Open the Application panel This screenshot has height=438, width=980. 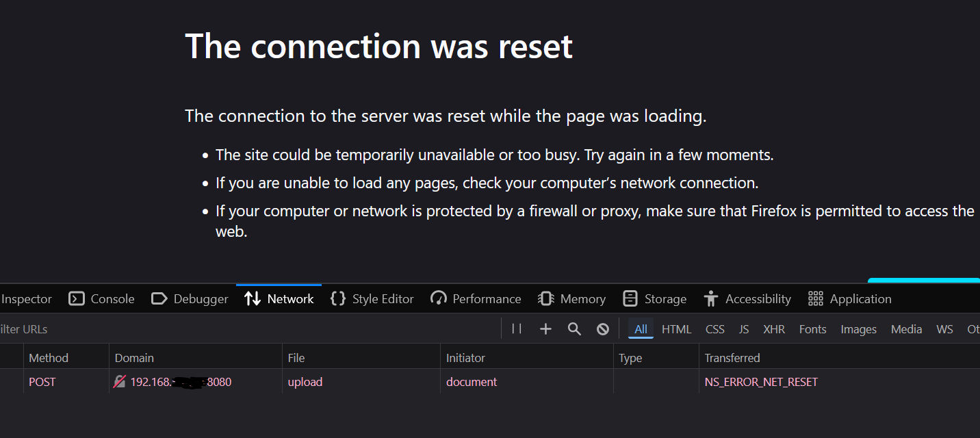[850, 299]
